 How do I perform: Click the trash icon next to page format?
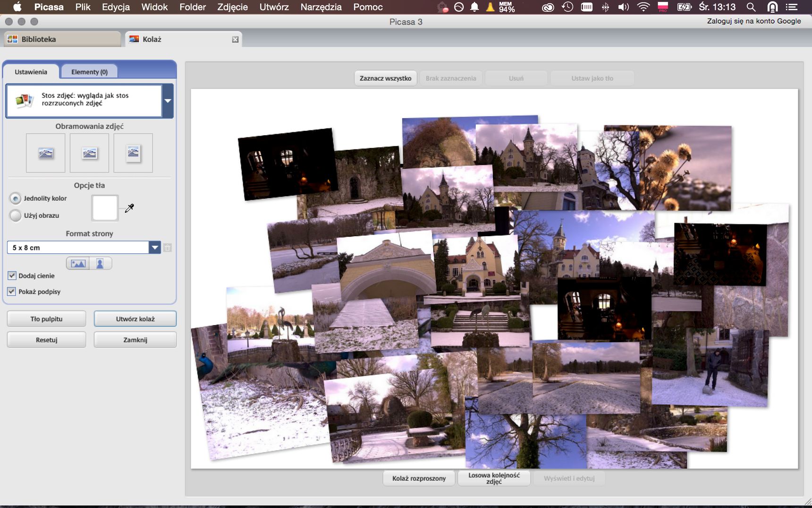[168, 248]
